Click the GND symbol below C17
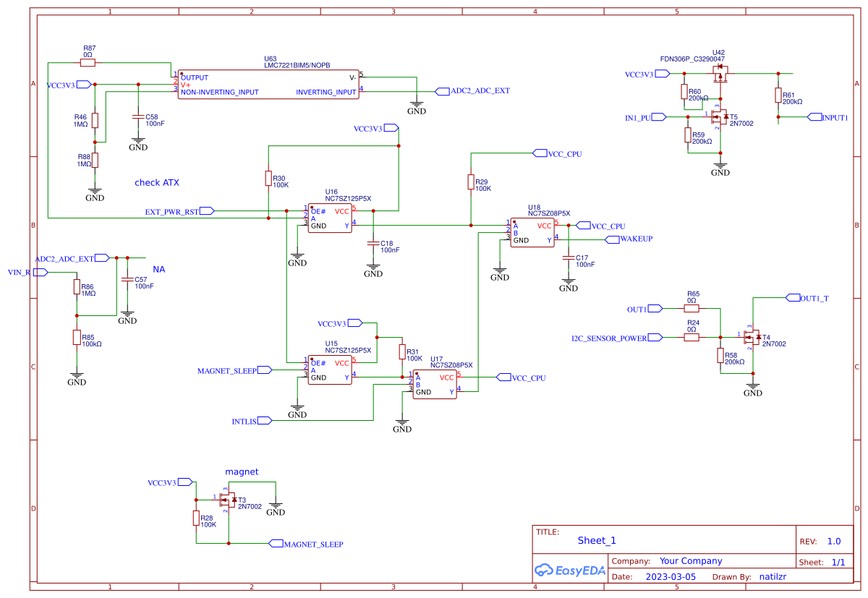This screenshot has height=598, width=868. pos(569,281)
